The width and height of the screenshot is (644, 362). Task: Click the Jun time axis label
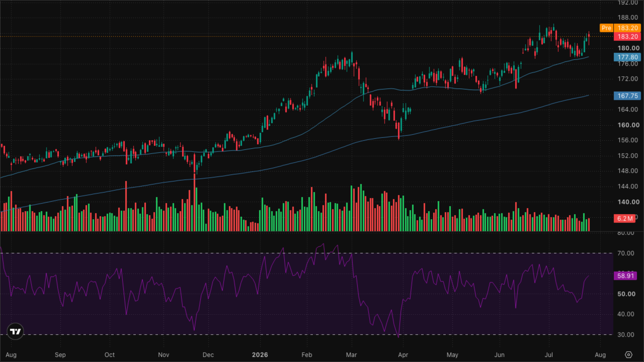[499, 355]
